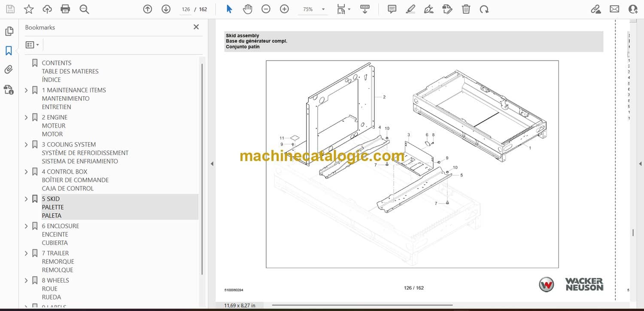Zoom in with the plus button
Viewport: 644px width, 311px height.
click(x=284, y=9)
